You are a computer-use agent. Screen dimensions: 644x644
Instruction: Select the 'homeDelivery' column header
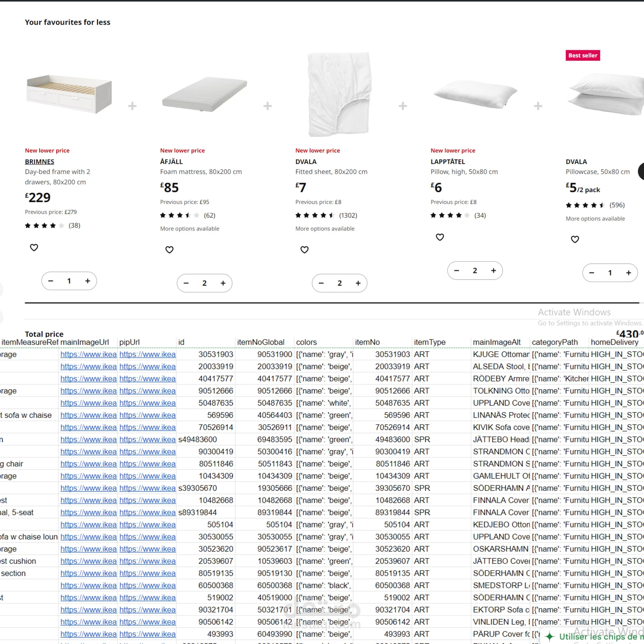click(617, 342)
